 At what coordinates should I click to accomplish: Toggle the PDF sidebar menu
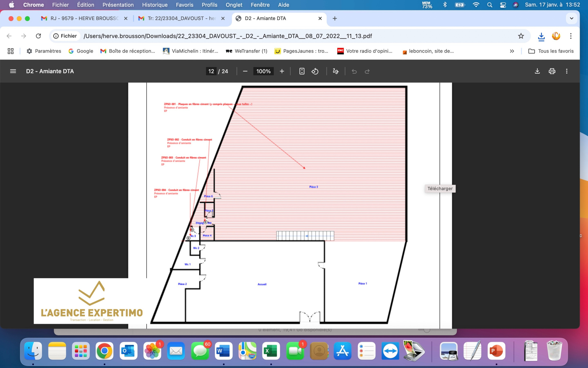[13, 71]
